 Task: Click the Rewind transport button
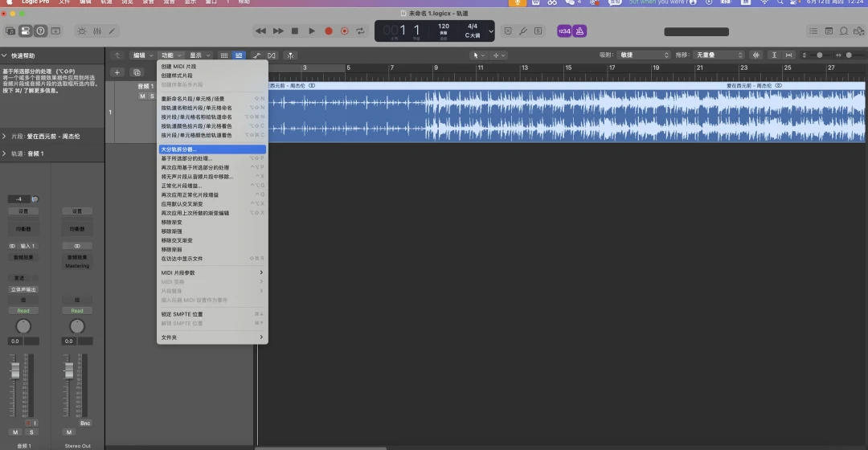(x=260, y=31)
